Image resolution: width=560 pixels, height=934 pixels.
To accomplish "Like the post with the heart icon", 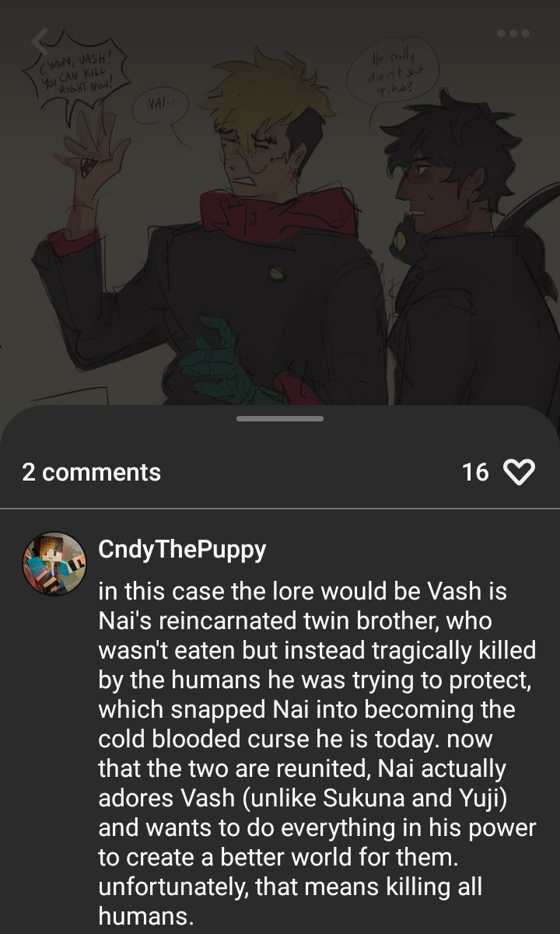I will point(520,472).
